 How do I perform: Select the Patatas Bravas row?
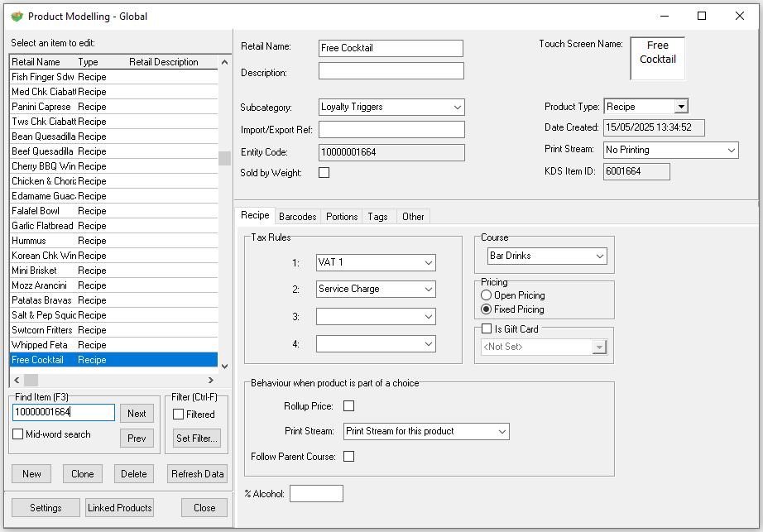tap(114, 300)
